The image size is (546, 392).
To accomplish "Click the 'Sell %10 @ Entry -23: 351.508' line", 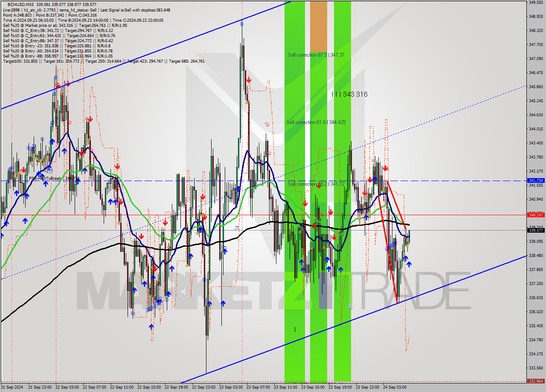I will [x=57, y=46].
